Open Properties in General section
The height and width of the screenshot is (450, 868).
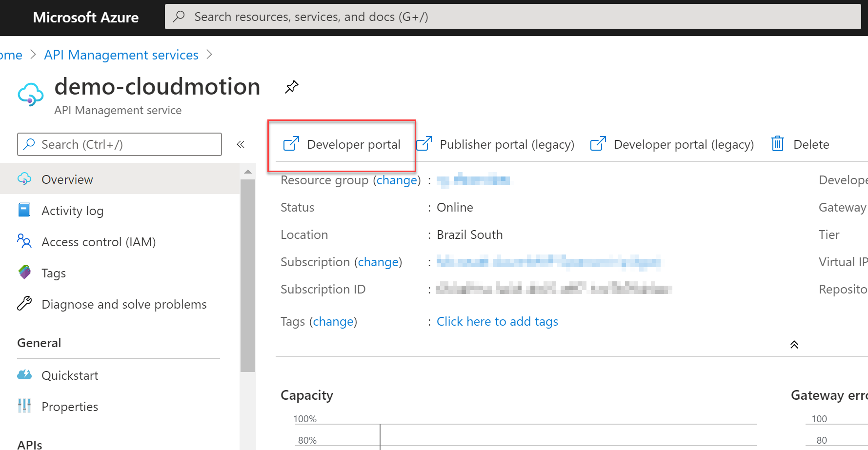tap(120, 406)
